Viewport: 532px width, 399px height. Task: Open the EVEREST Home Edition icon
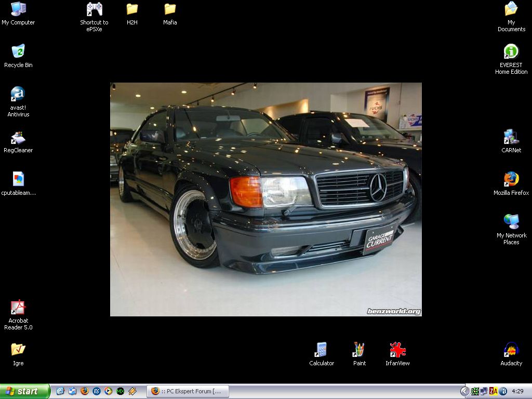pos(511,52)
